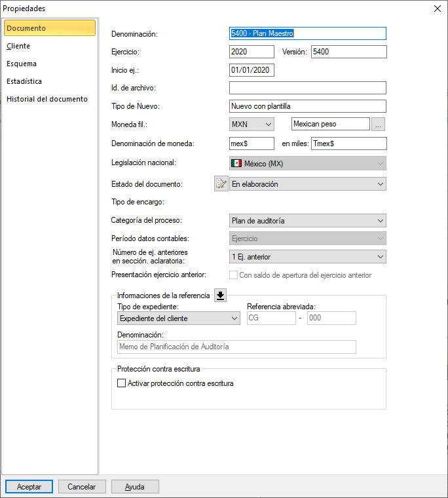Click the Cancelar button
The width and height of the screenshot is (448, 498).
tap(82, 487)
